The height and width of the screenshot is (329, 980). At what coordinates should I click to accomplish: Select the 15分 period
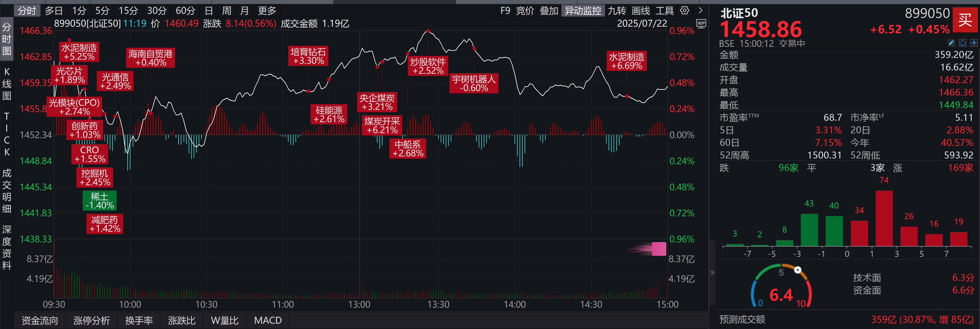(x=128, y=11)
